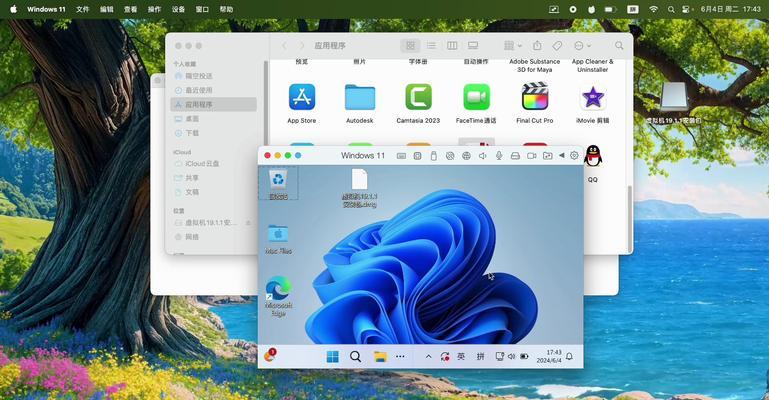Switch Finder to column view
This screenshot has width=769, height=400.
click(x=452, y=46)
